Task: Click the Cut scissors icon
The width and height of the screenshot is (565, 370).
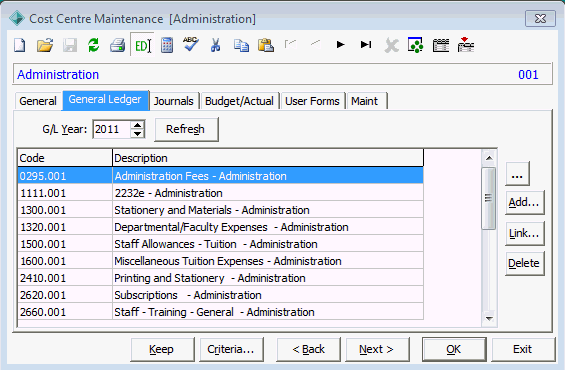Action: pos(215,45)
